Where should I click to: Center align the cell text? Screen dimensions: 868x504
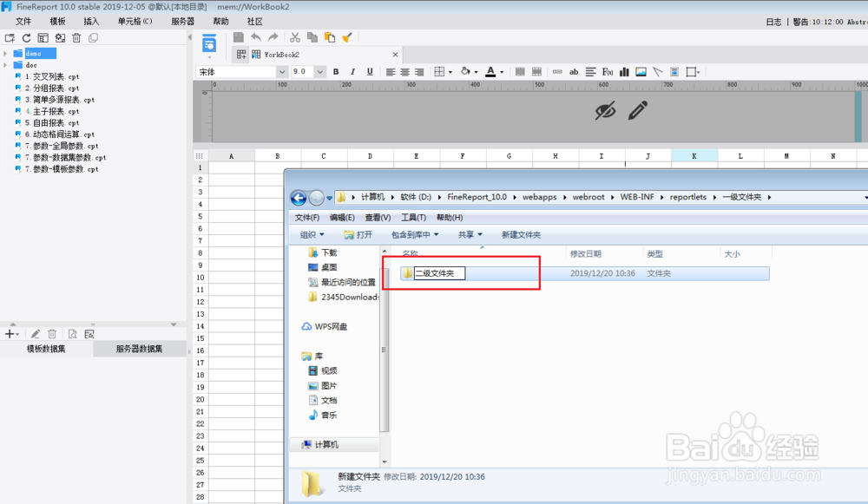pyautogui.click(x=405, y=72)
